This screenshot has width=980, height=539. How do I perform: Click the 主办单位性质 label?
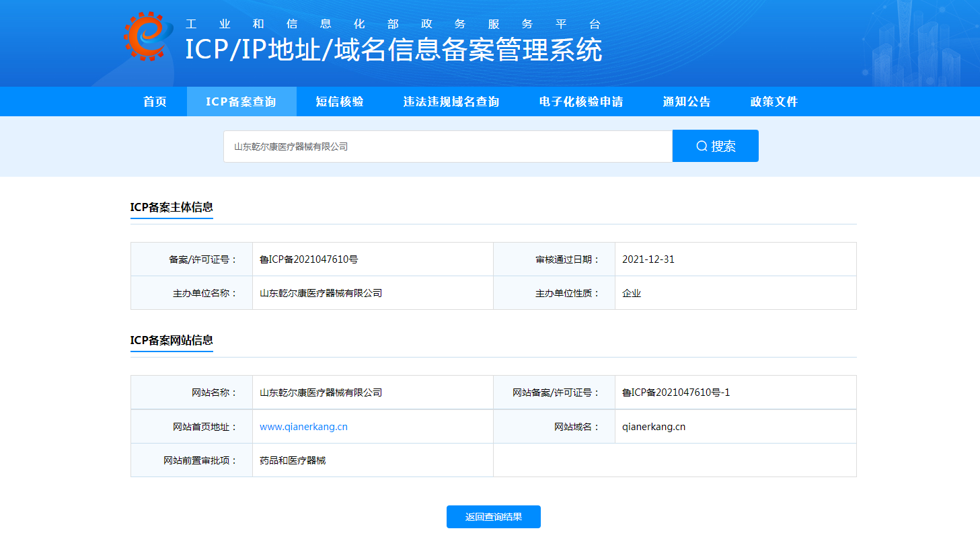tap(567, 293)
